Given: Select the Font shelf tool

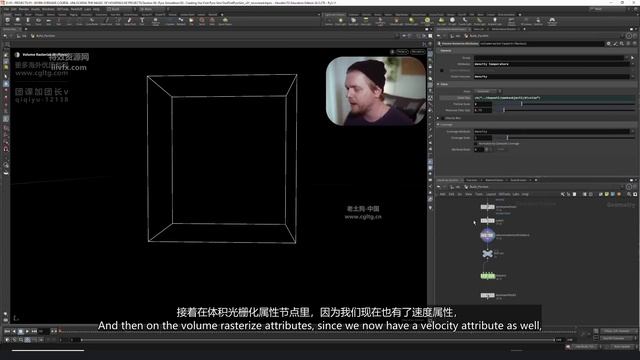Looking at the screenshot, I should pos(142,21).
